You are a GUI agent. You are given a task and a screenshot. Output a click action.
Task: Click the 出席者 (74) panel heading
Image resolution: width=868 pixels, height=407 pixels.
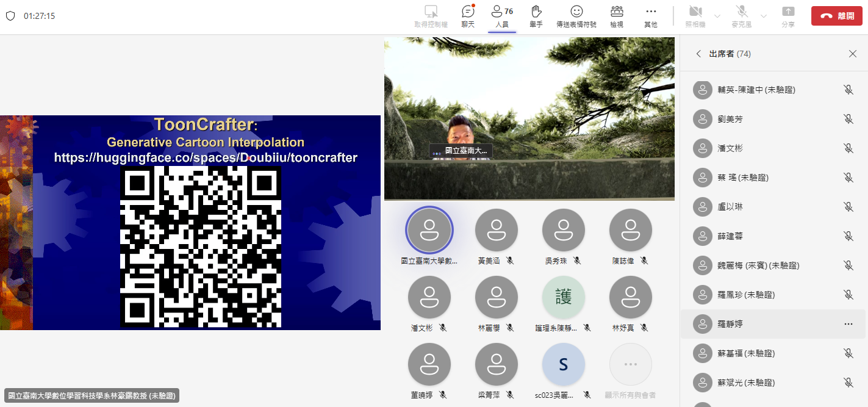tap(730, 54)
